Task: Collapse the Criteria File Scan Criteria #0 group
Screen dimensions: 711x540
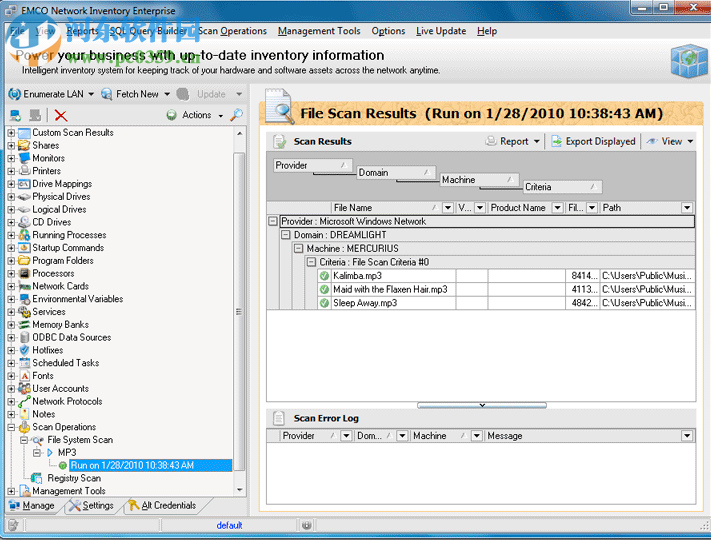Action: (x=311, y=262)
